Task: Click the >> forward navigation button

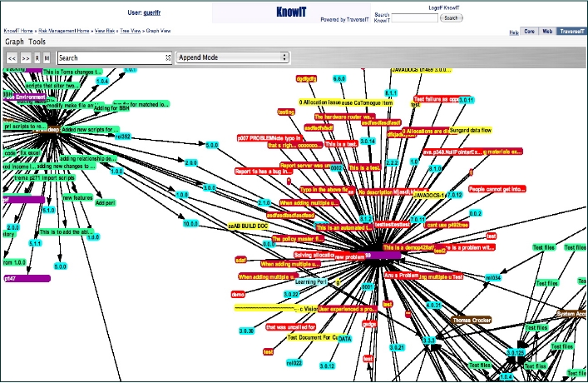Action: [x=25, y=58]
